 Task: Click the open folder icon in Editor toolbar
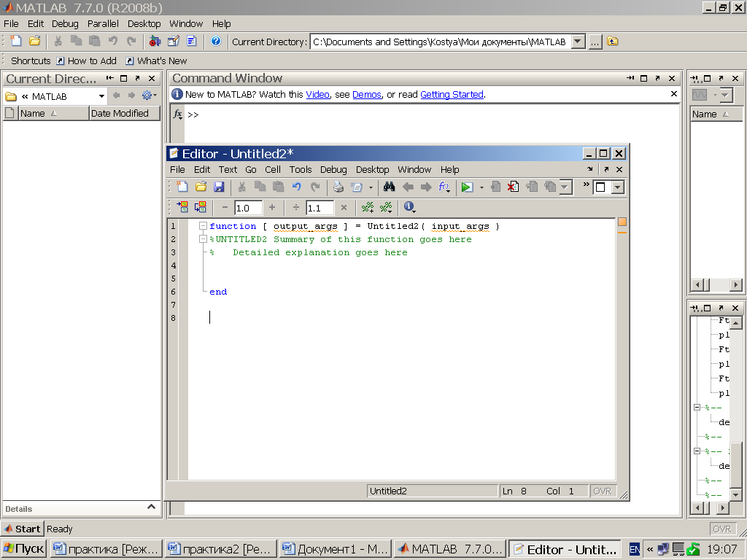click(x=201, y=187)
